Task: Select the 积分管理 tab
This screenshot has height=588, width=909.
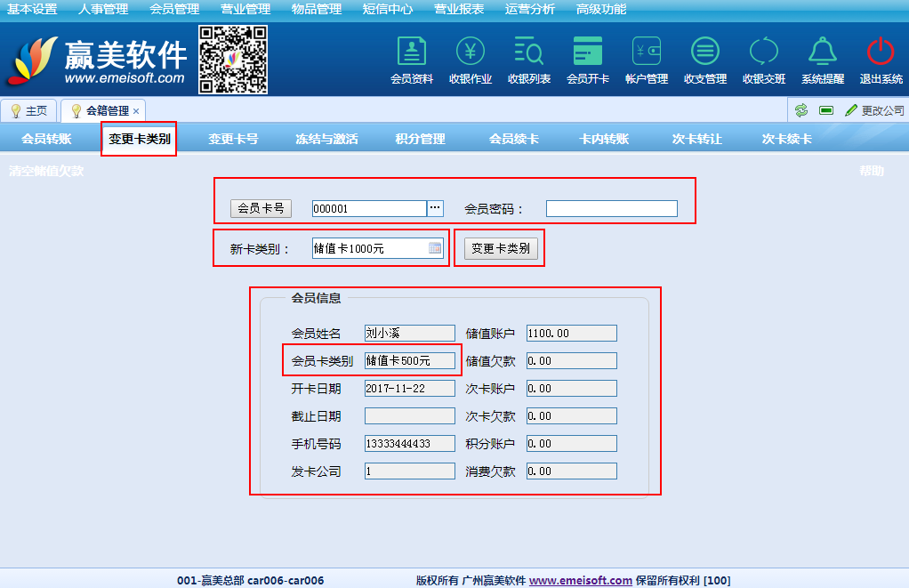Action: pyautogui.click(x=420, y=139)
